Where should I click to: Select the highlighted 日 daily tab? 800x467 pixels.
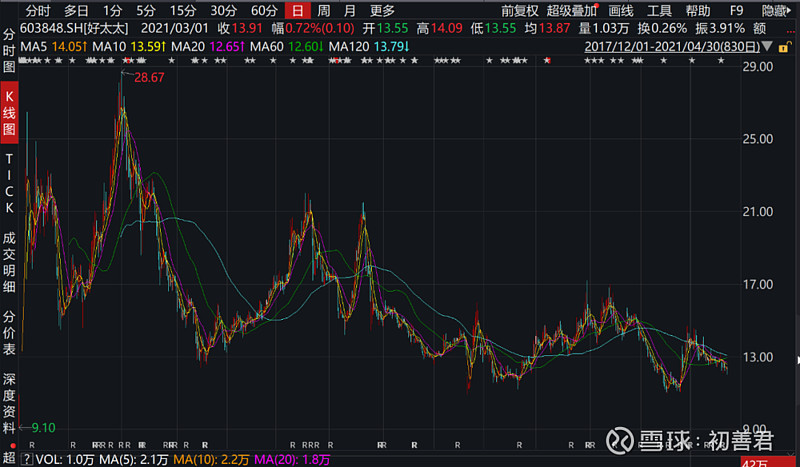[297, 10]
